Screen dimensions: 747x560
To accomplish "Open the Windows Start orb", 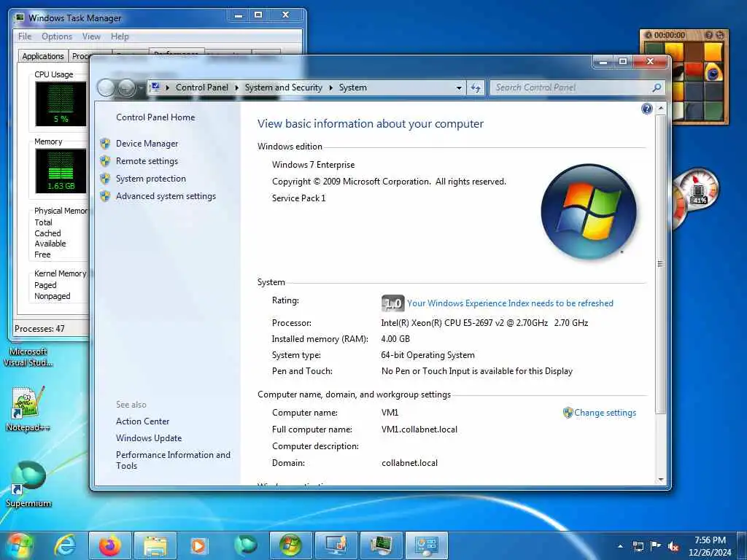I will tap(19, 545).
